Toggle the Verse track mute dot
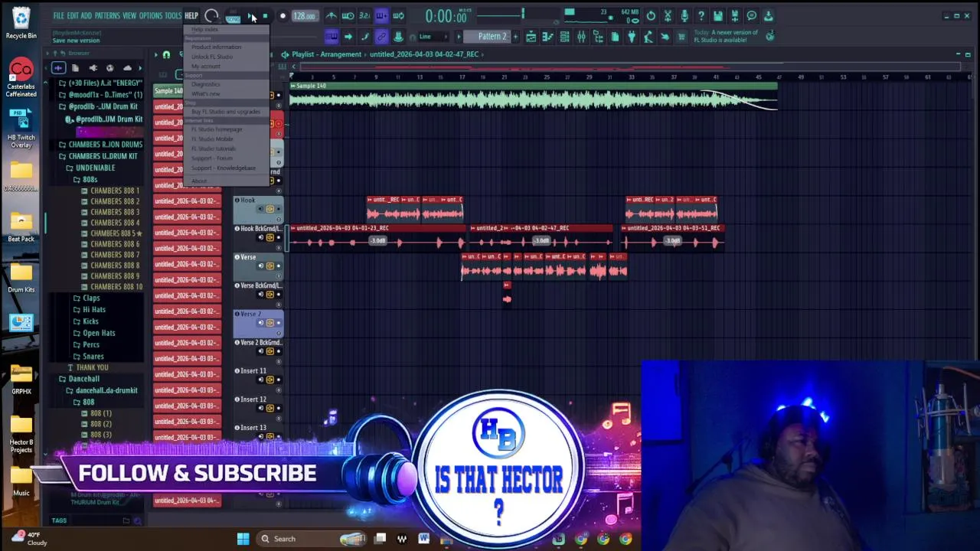Screen dimensions: 980x551 (278, 266)
